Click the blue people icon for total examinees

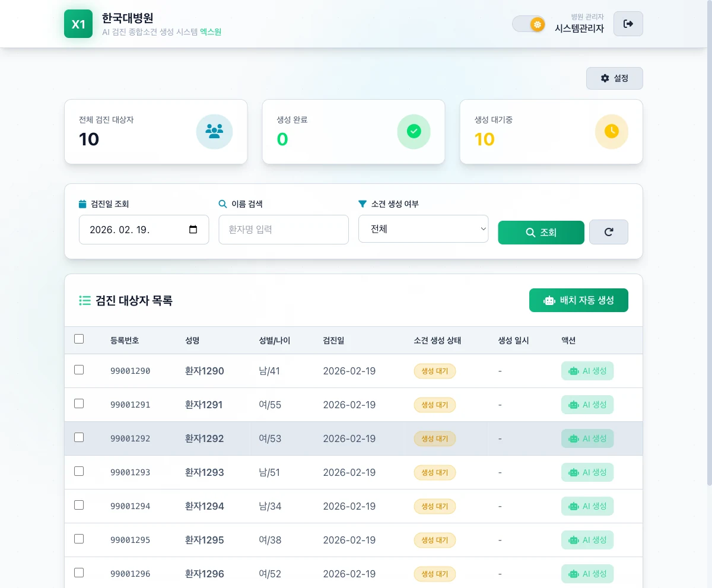pos(214,131)
